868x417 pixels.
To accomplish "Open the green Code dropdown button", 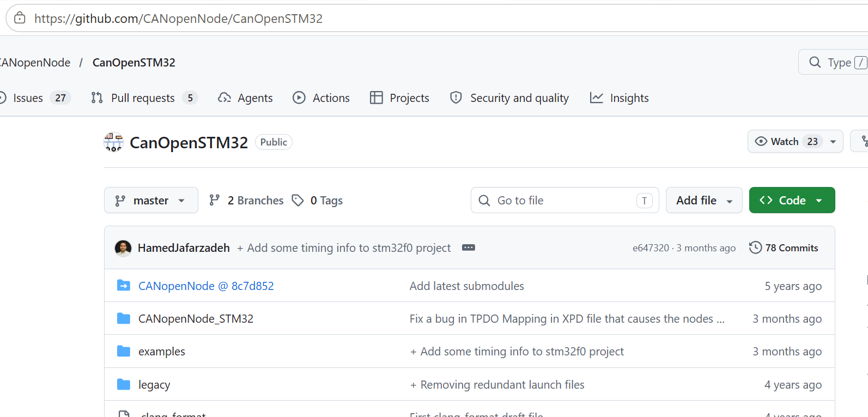I will (792, 201).
